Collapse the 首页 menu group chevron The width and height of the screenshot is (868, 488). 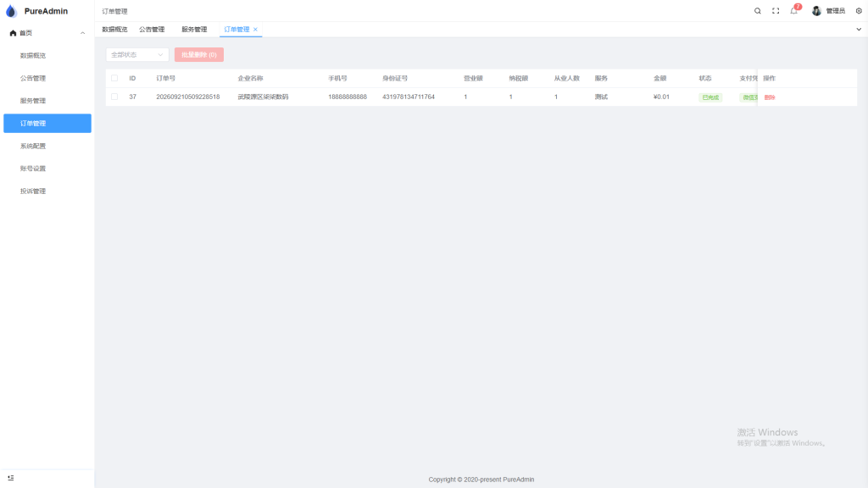click(82, 33)
